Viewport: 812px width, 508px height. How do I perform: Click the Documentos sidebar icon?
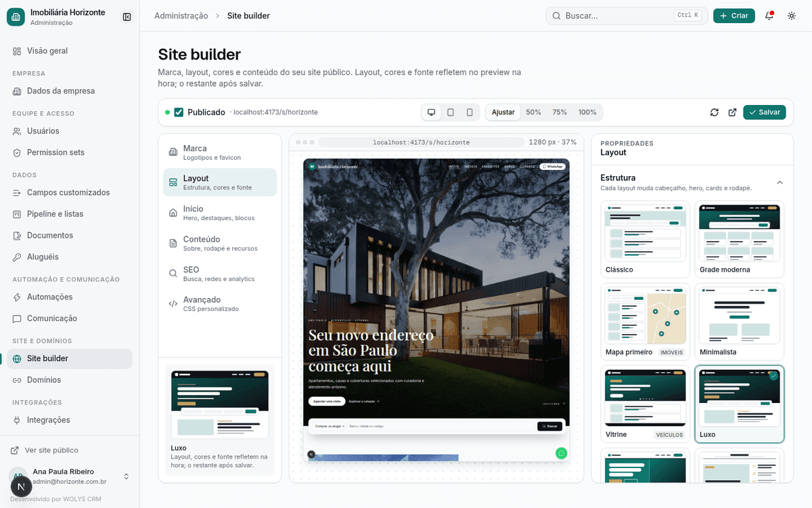(x=17, y=236)
